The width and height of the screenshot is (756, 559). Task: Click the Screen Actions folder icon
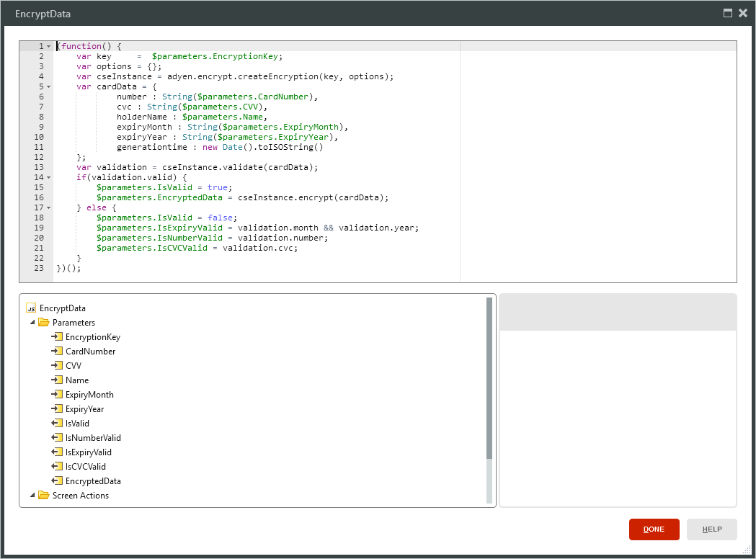(x=44, y=496)
